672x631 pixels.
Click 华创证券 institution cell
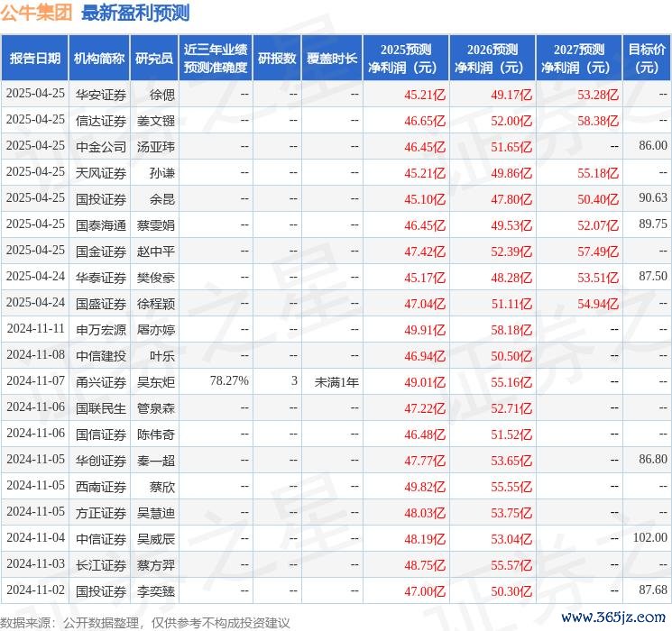point(101,461)
